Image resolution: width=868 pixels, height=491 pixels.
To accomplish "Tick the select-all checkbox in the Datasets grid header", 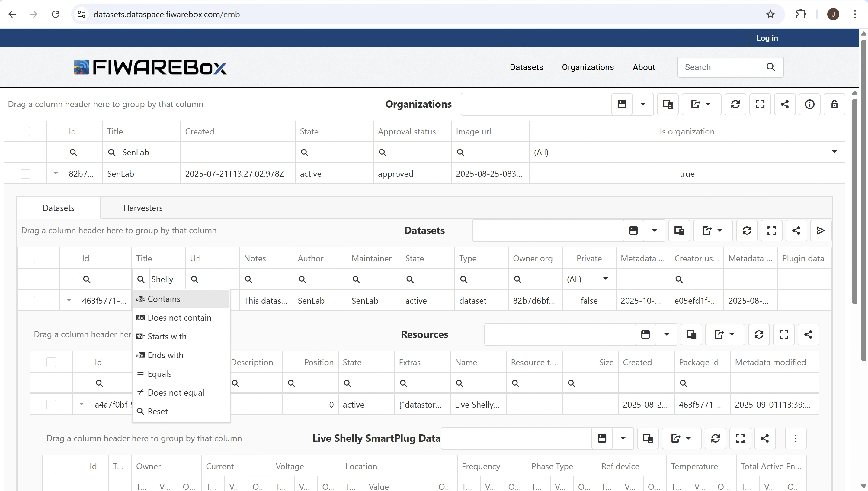I will [x=39, y=258].
